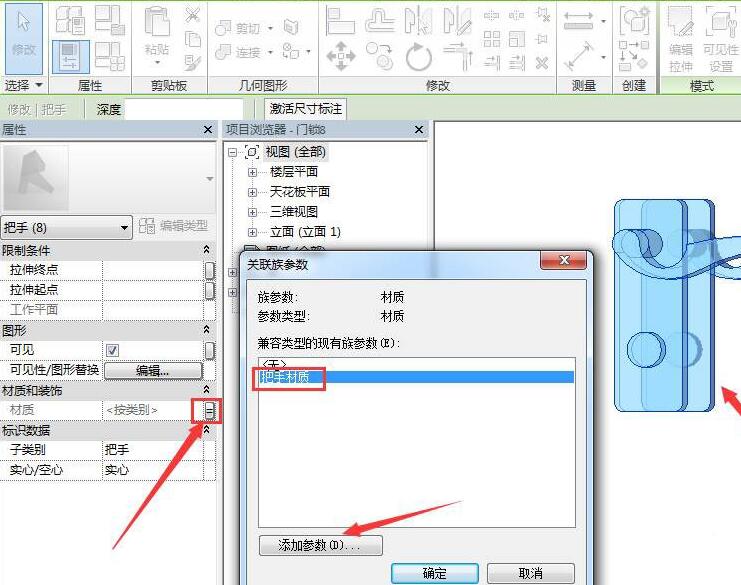Activate the Rotate circular-arrow tool
Screen dimensions: 741x585
pos(419,57)
